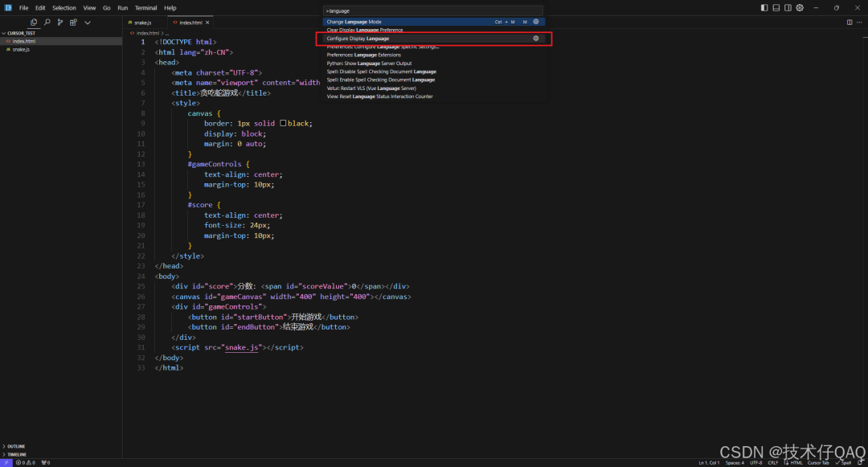The height and width of the screenshot is (467, 868).
Task: Click the split editor icon
Action: [850, 23]
